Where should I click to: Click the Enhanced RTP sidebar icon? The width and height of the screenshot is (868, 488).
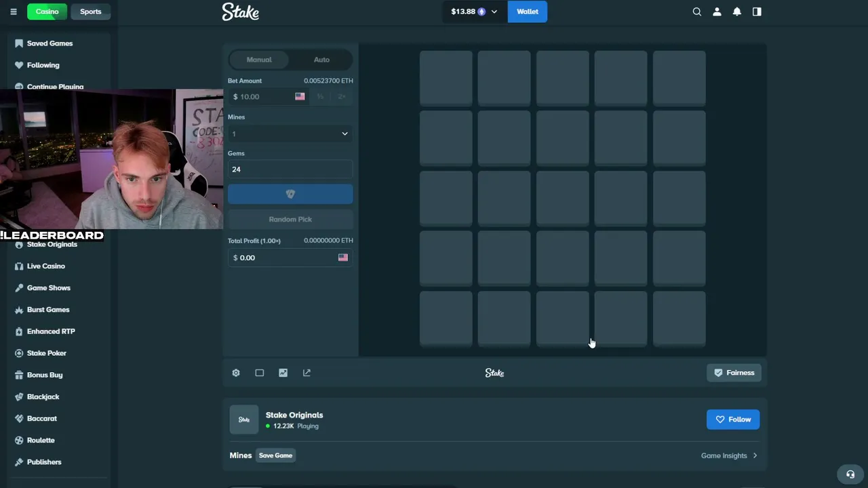(x=19, y=331)
